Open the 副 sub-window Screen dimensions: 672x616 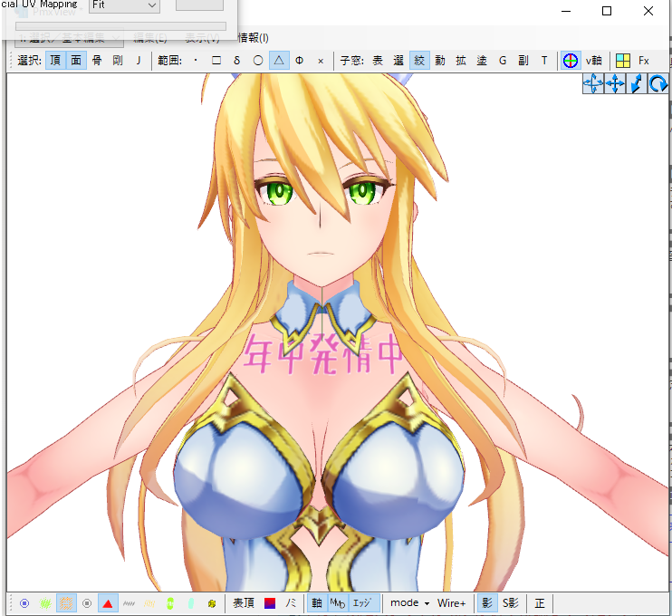pyautogui.click(x=523, y=61)
